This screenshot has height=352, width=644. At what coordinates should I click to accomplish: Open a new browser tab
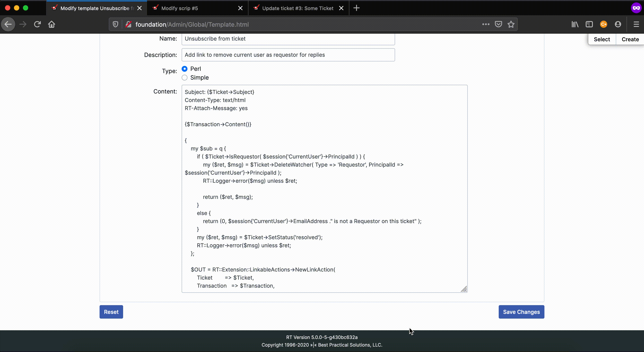coord(356,8)
